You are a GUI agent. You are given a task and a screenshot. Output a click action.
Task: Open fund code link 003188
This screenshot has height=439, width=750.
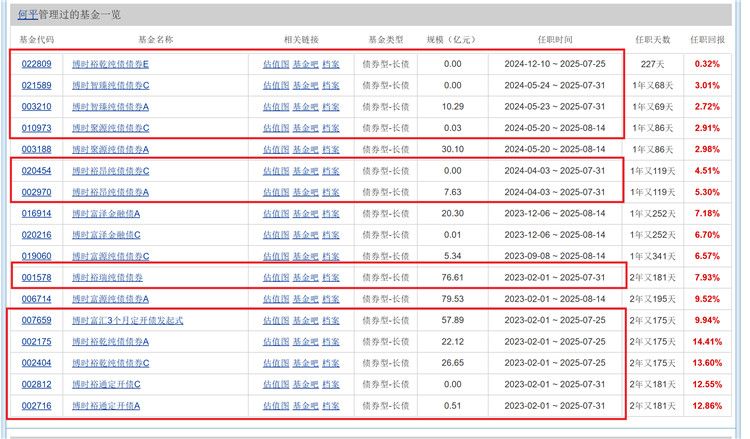[x=36, y=149]
